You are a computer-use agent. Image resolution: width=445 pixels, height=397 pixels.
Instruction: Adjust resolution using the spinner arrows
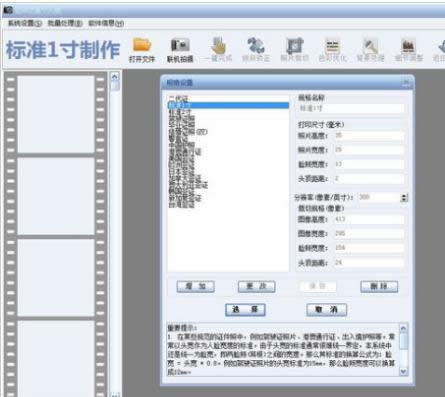point(404,197)
